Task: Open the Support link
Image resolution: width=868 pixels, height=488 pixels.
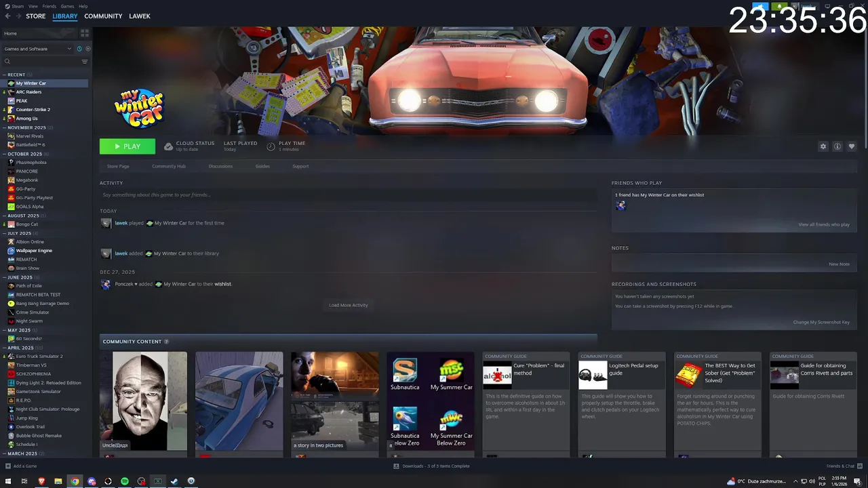Action: (x=300, y=166)
